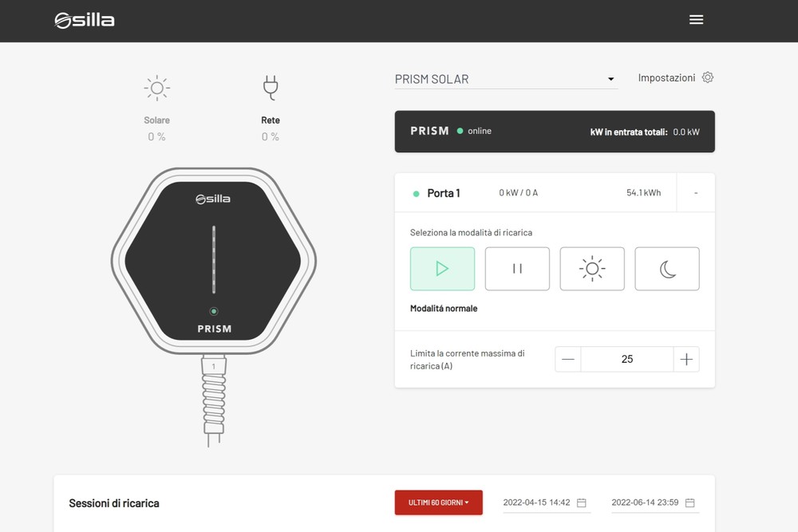
Task: Increase max charging current with plus
Action: coord(686,359)
